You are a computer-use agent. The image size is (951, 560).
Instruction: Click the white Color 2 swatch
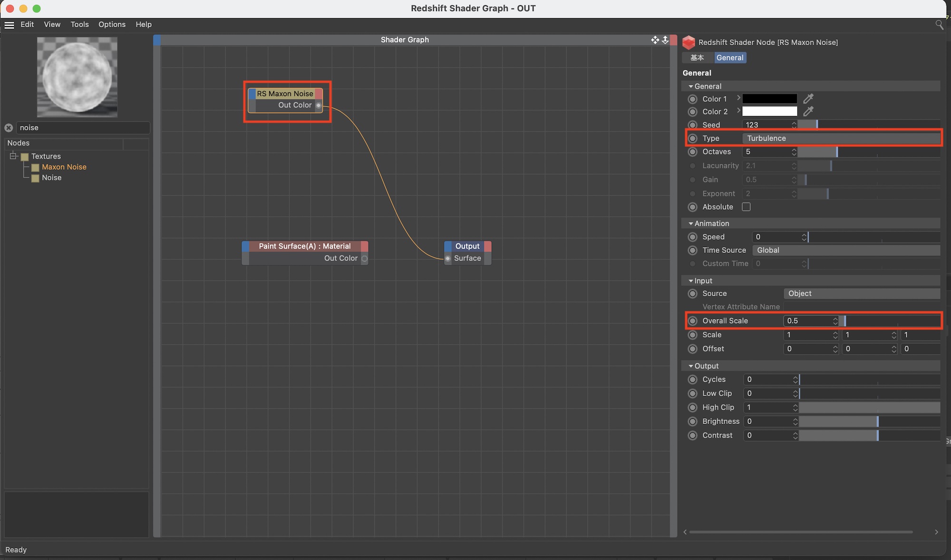pyautogui.click(x=769, y=112)
